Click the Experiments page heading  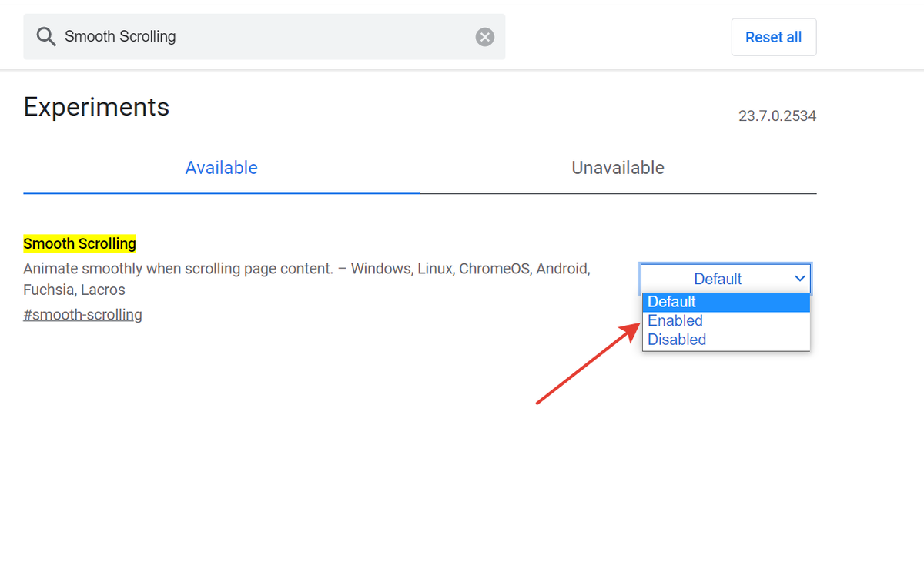(96, 106)
